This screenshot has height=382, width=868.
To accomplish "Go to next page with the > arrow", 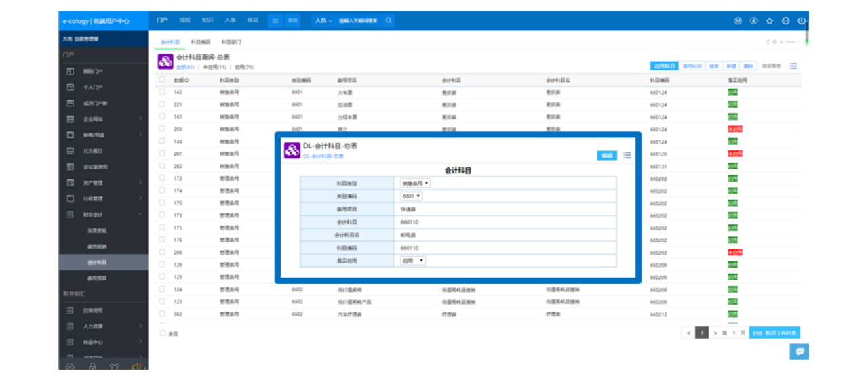I will pyautogui.click(x=715, y=333).
